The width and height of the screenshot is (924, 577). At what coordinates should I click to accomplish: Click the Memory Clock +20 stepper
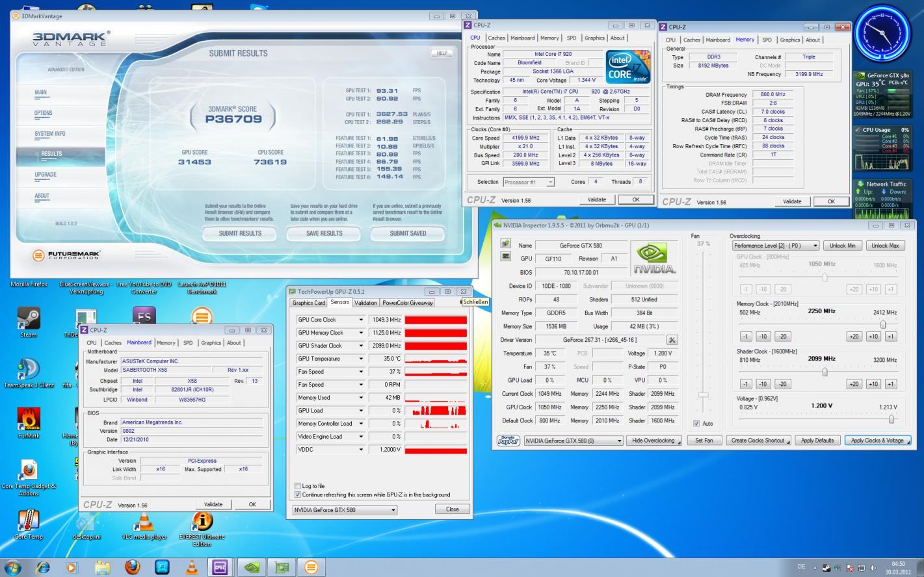[854, 337]
